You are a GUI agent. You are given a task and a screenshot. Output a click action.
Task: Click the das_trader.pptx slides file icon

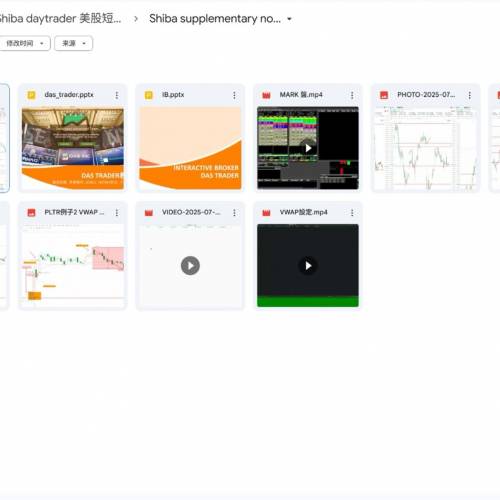[x=31, y=95]
